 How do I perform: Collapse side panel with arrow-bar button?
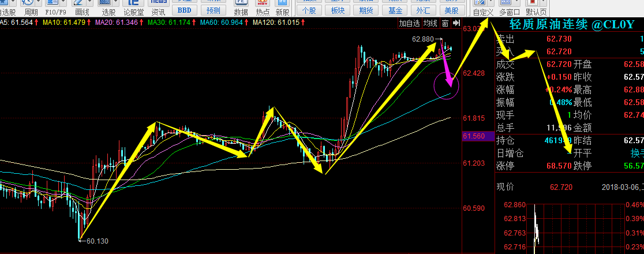click(456, 24)
